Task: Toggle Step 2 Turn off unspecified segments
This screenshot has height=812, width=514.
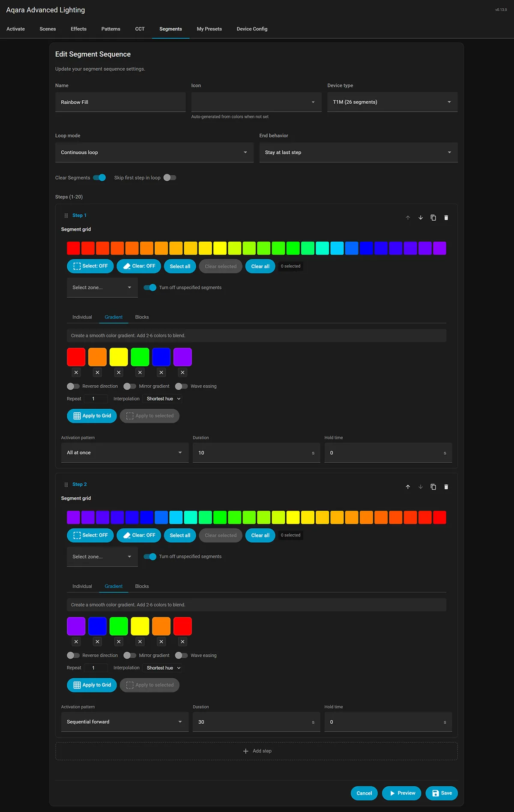Action: tap(150, 557)
